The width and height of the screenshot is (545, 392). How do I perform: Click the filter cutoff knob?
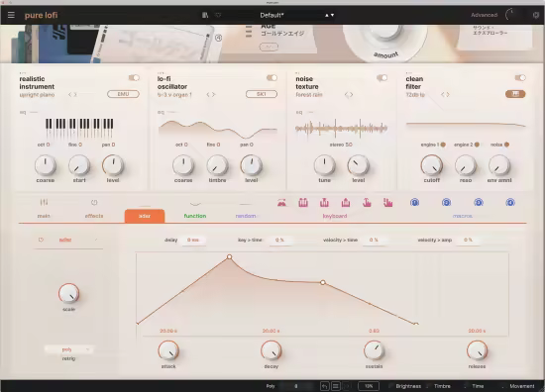tap(432, 165)
